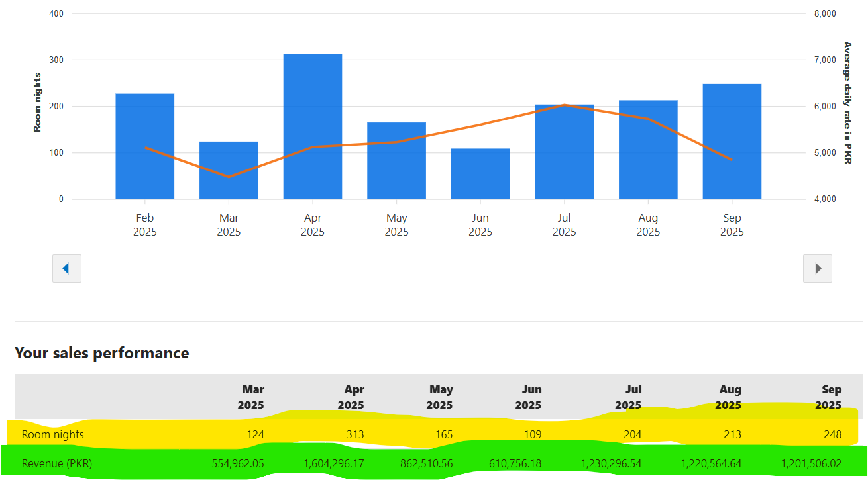Click the Aug 2025 blue bar
The height and width of the screenshot is (480, 868).
[647, 150]
